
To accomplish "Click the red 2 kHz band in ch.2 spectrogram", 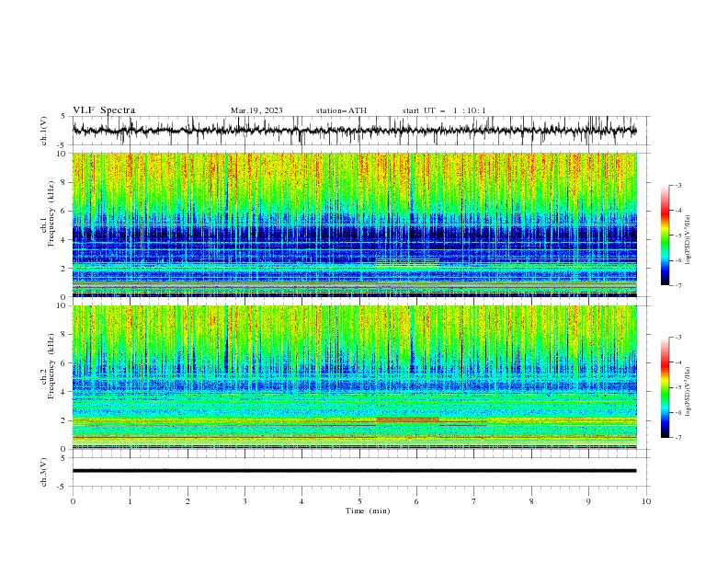I will point(407,419).
